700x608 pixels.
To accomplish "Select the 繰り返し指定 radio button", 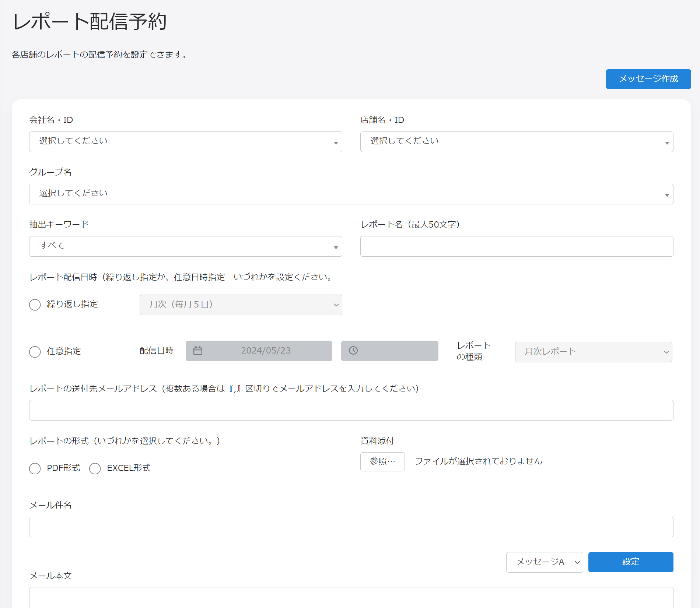I will pyautogui.click(x=35, y=305).
